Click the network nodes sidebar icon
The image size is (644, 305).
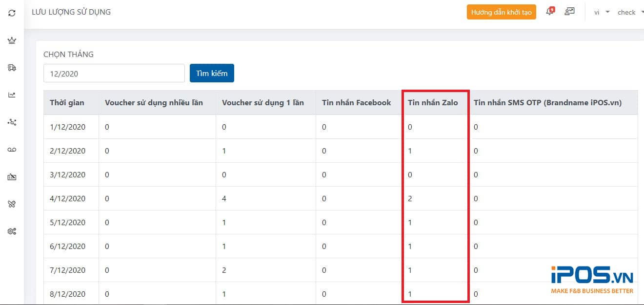tap(12, 122)
